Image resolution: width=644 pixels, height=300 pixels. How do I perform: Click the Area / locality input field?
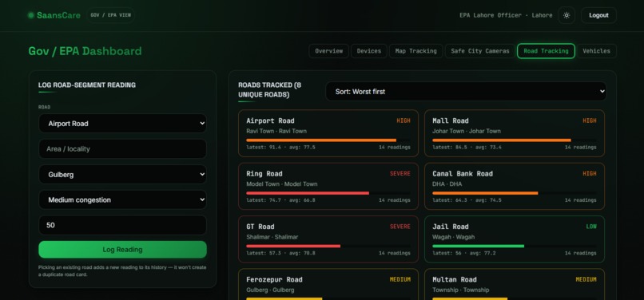click(122, 149)
